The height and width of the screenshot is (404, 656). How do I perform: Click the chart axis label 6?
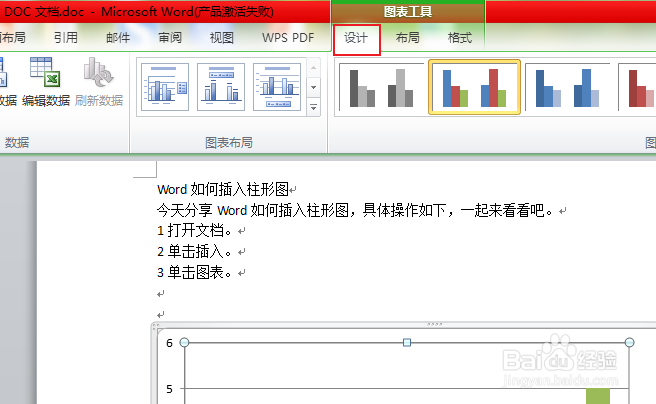169,343
